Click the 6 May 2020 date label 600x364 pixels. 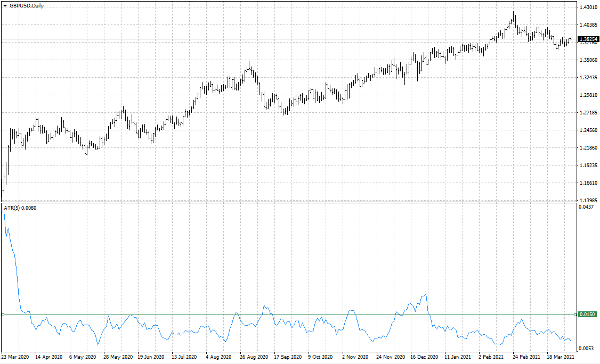83,357
